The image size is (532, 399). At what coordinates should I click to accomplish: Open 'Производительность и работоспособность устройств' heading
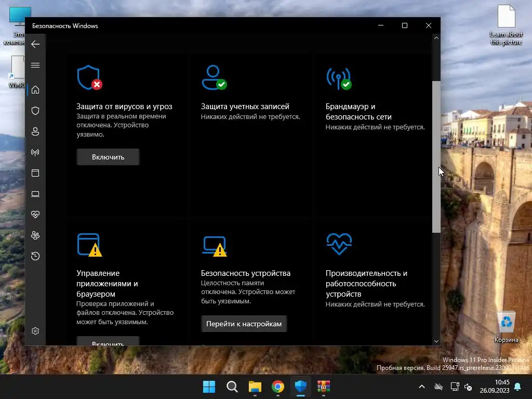click(x=366, y=283)
